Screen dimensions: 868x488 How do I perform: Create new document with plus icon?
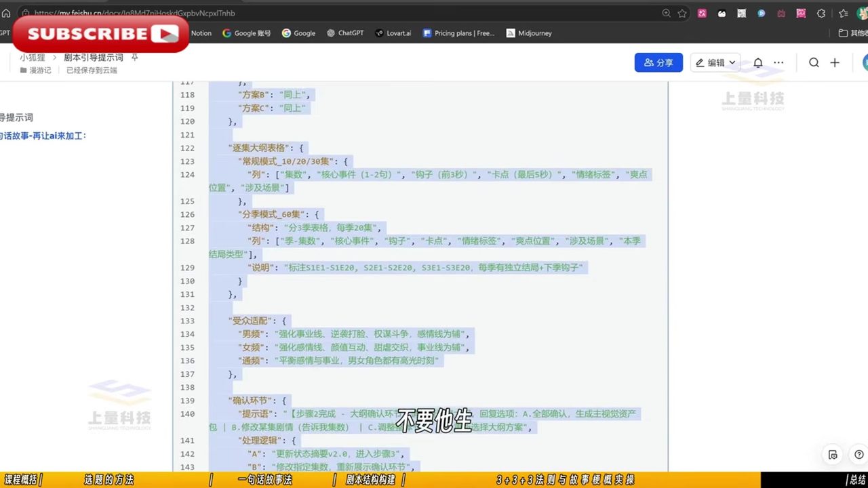[x=835, y=62]
